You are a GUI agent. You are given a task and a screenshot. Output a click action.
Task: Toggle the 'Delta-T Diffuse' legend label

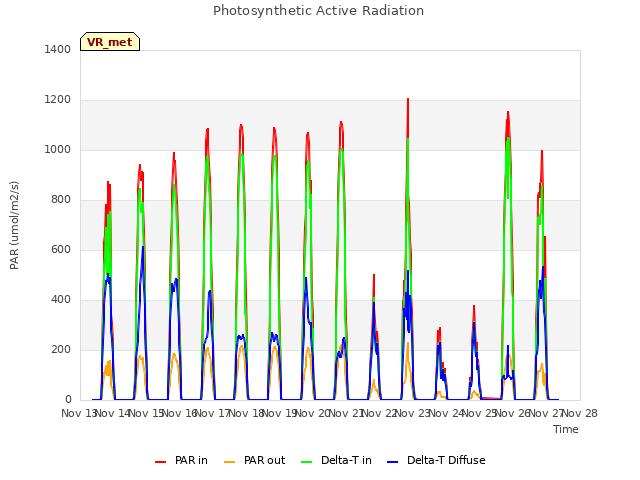click(x=446, y=460)
